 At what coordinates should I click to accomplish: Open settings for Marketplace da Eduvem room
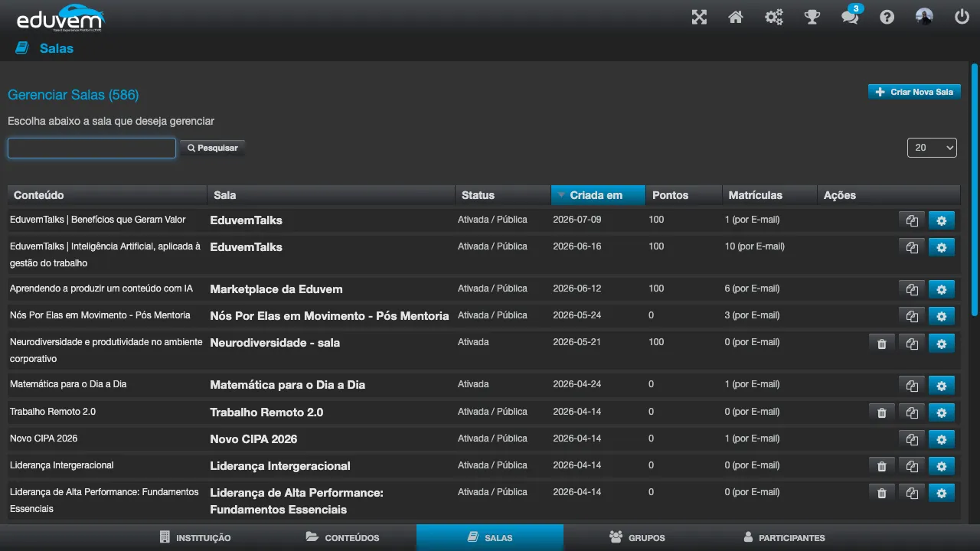942,289
